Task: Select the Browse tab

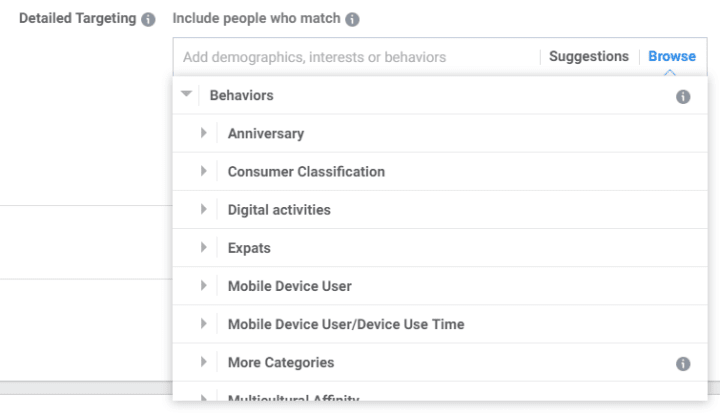Action: pyautogui.click(x=672, y=56)
